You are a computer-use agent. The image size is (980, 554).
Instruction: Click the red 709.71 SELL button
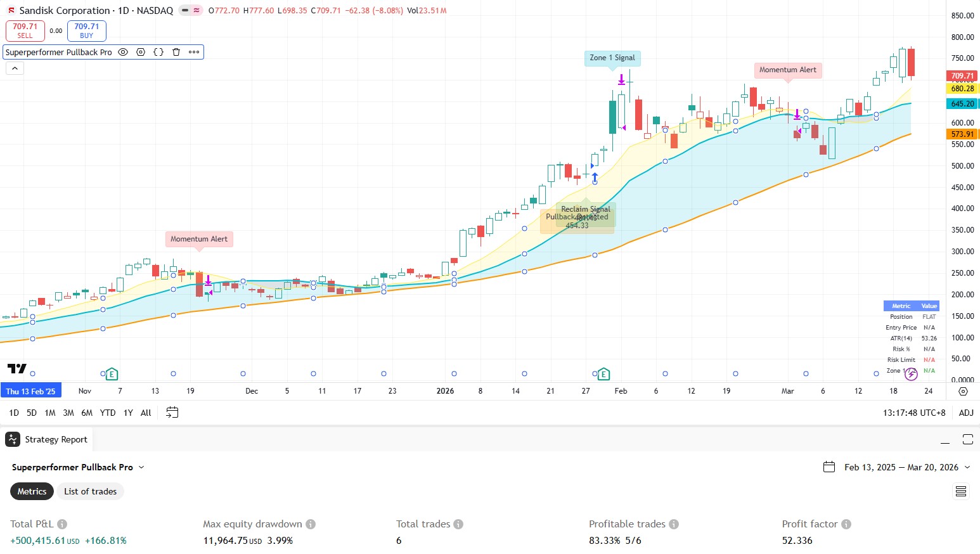(25, 30)
